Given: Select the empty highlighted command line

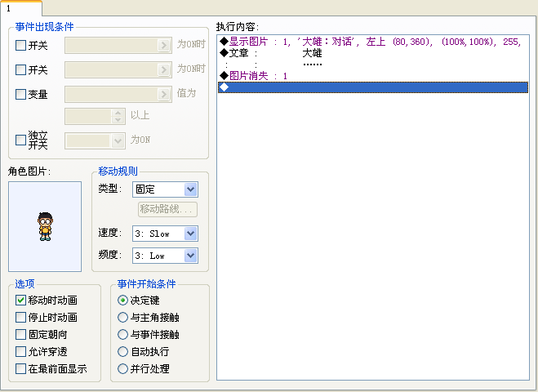Looking at the screenshot, I should [x=373, y=87].
